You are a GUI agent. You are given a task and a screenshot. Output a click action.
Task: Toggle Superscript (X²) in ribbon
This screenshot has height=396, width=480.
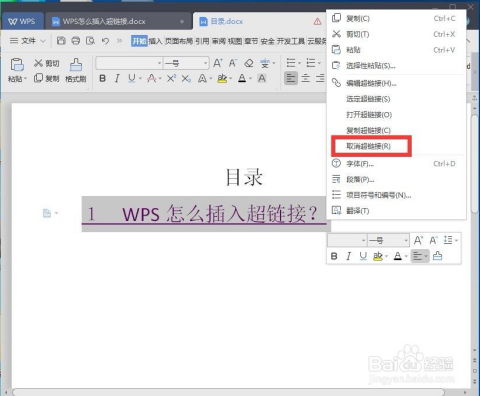(x=171, y=78)
